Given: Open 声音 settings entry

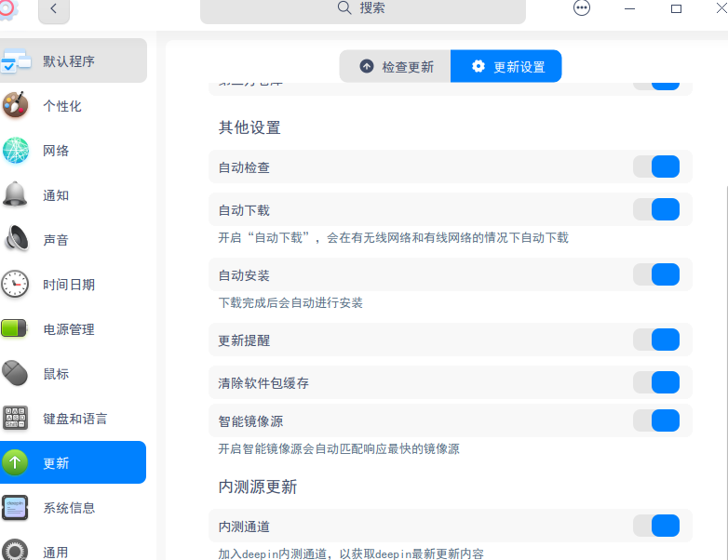Looking at the screenshot, I should click(x=74, y=239).
